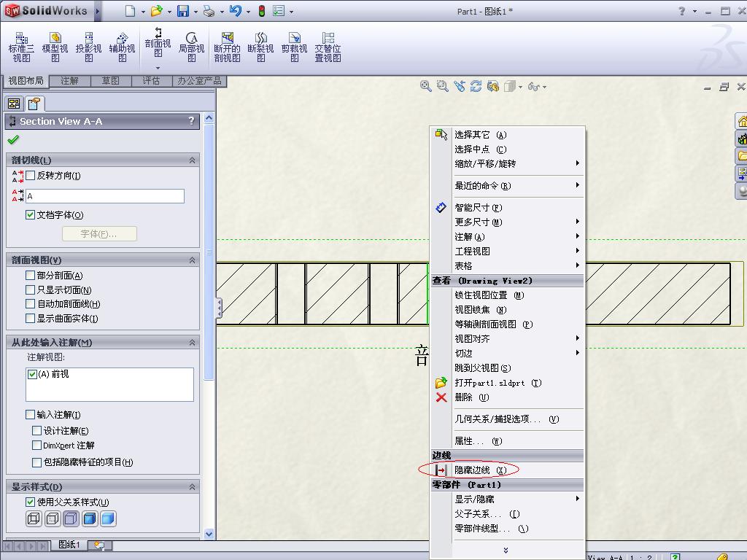
Task: Click the Print icon
Action: pos(209,10)
